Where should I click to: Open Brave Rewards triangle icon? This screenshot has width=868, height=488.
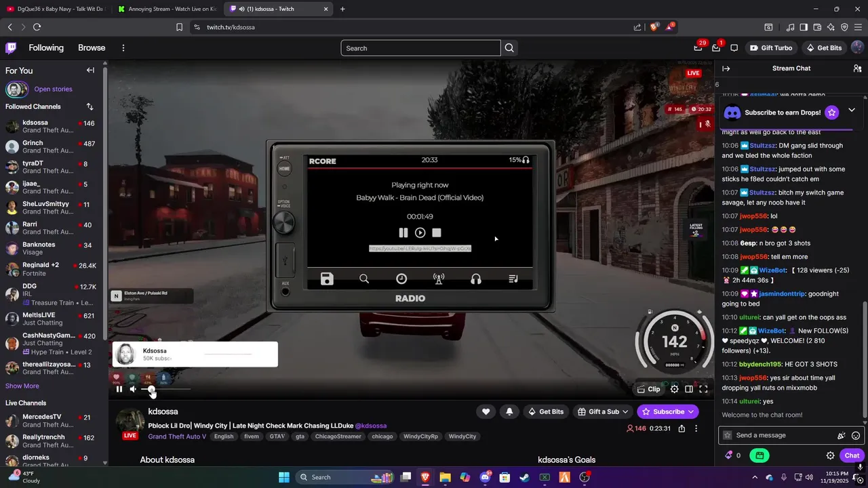point(670,27)
